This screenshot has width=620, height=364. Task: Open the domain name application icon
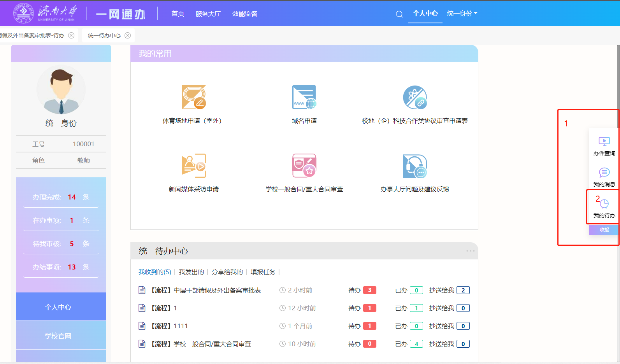[x=304, y=98]
